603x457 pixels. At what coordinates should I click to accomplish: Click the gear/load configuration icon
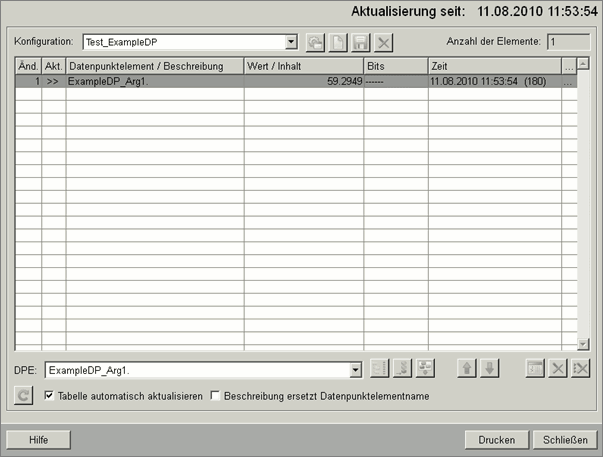[x=315, y=42]
